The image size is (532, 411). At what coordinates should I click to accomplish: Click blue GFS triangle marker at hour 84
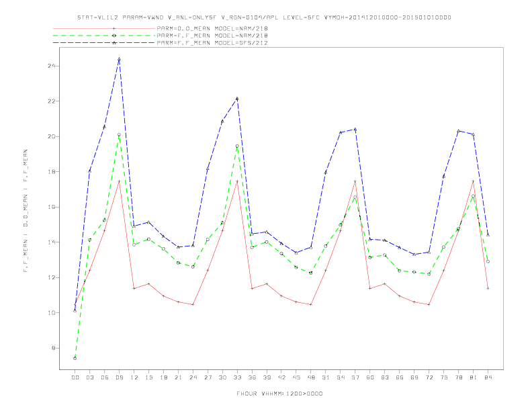(488, 234)
